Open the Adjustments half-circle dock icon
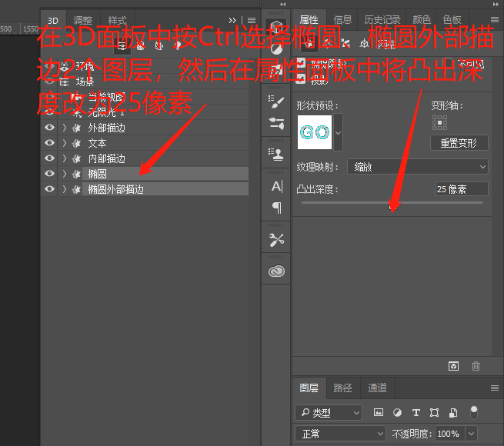This screenshot has height=446, width=504. (276, 49)
